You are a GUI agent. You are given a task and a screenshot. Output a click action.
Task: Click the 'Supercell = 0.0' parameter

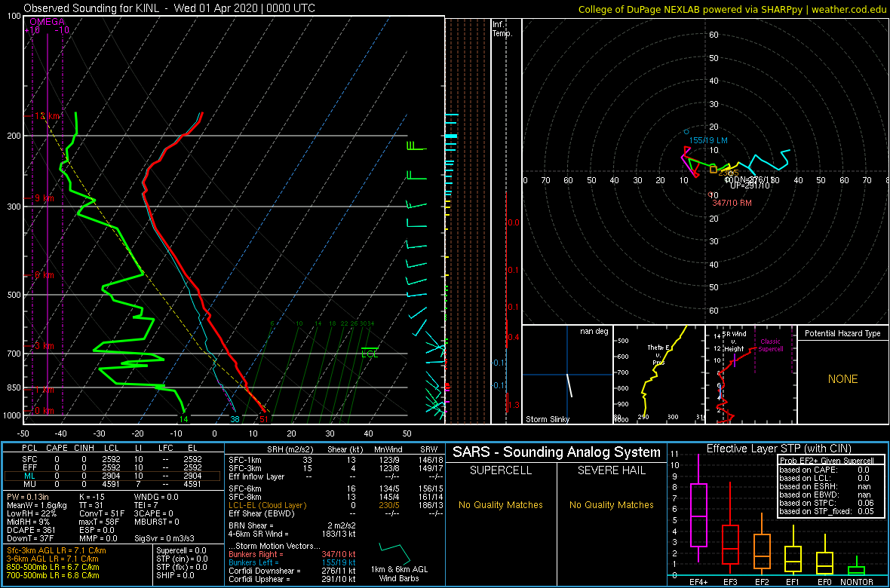[182, 550]
